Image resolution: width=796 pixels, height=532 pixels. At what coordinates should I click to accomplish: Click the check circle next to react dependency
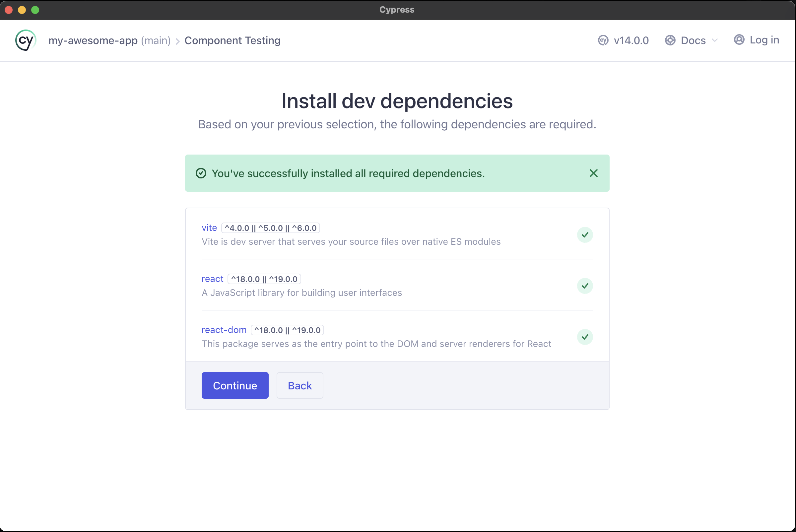click(x=585, y=286)
